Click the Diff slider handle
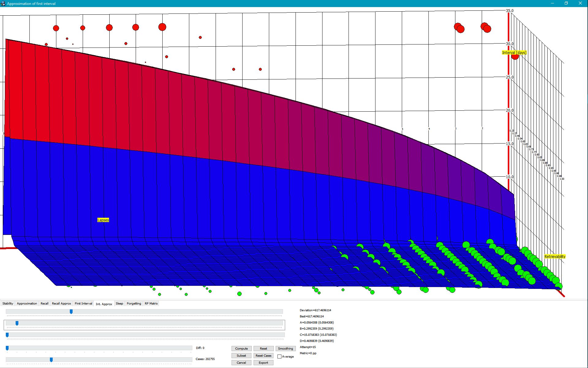 coord(7,348)
